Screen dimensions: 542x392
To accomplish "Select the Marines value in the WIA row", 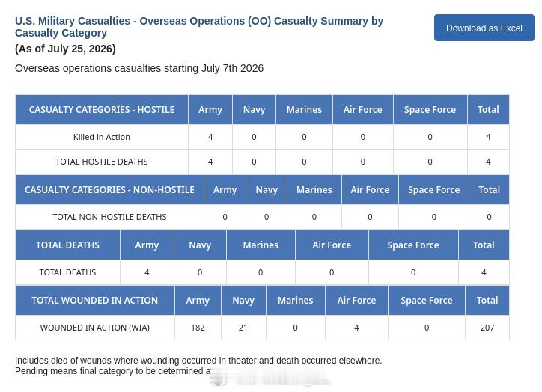I will (x=295, y=328).
